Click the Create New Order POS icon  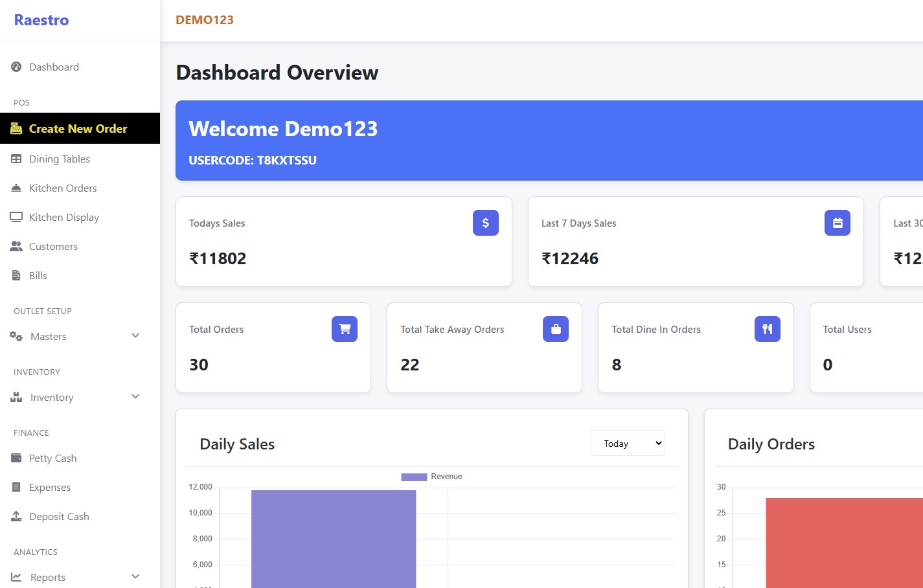(x=16, y=128)
